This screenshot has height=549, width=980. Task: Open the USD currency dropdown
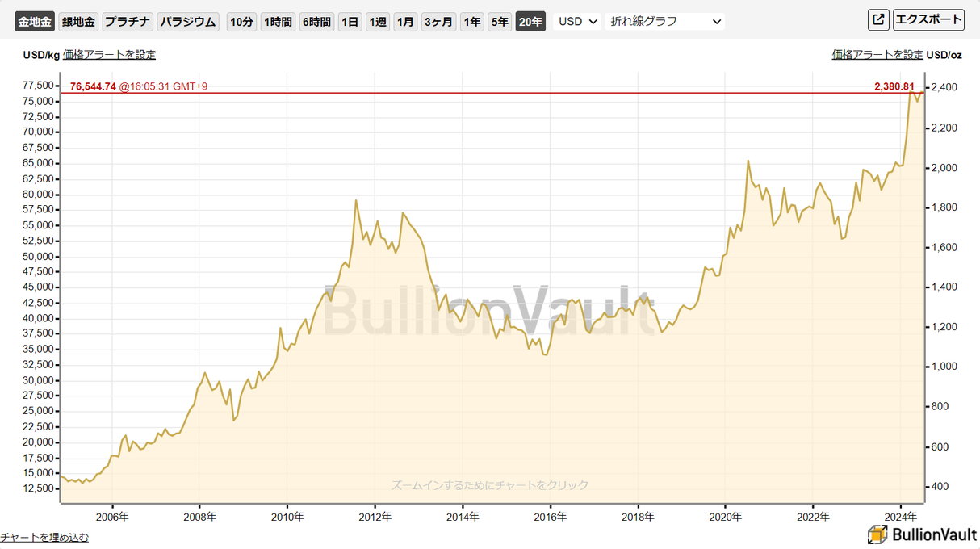578,22
